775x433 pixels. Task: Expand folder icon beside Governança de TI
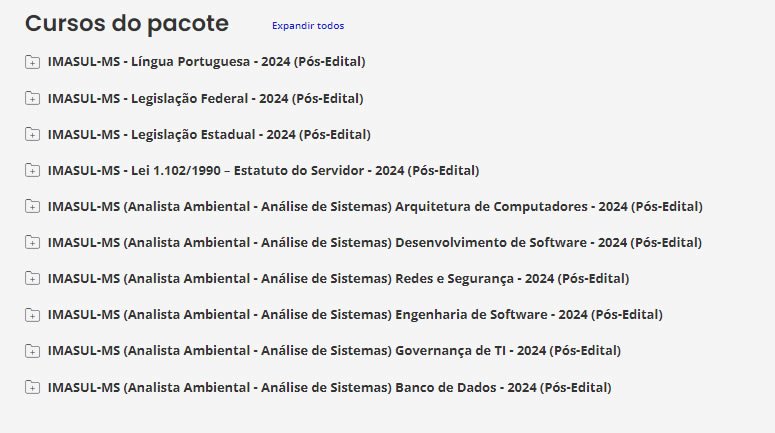[x=33, y=350]
